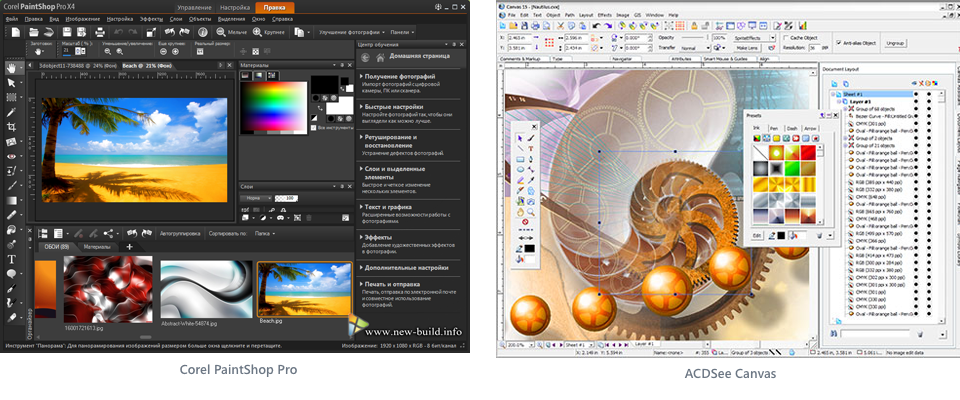
Task: Click the New file icon in PaintShop Pro
Action: click(x=16, y=32)
